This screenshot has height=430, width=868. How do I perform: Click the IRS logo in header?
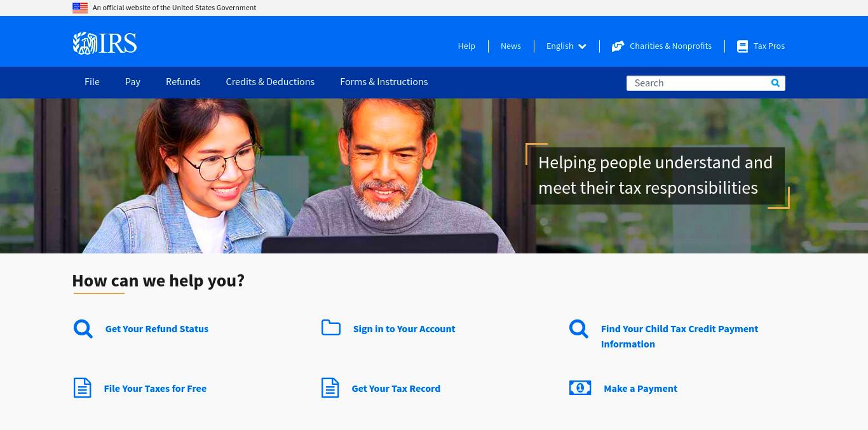point(105,43)
